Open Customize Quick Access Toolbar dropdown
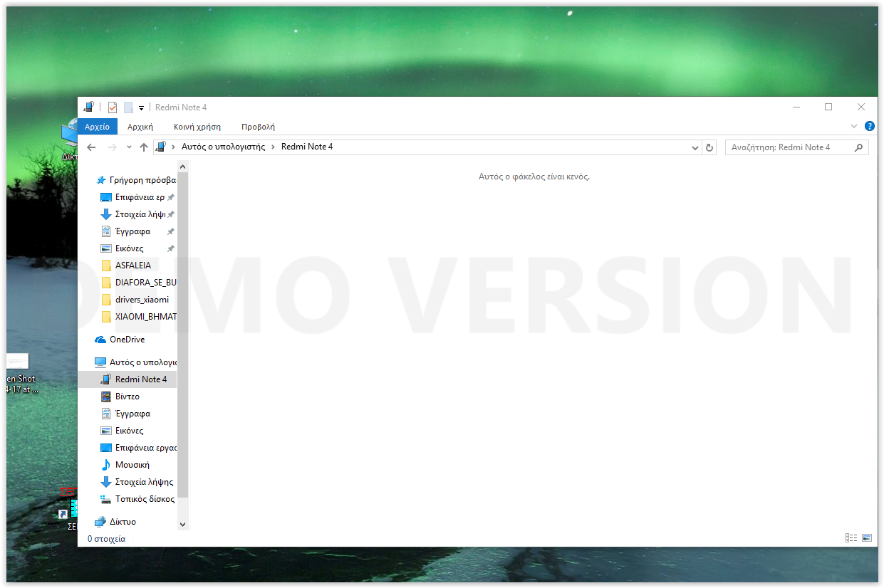884x588 pixels. coord(141,108)
